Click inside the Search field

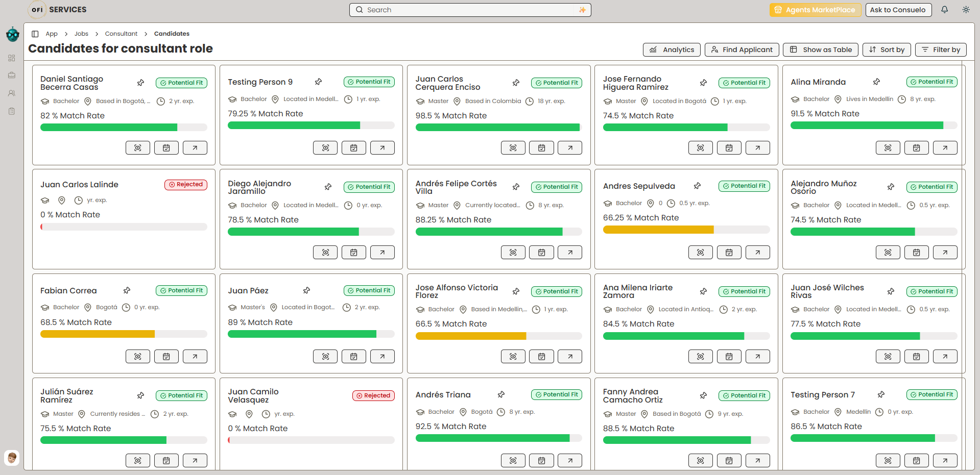coord(470,10)
